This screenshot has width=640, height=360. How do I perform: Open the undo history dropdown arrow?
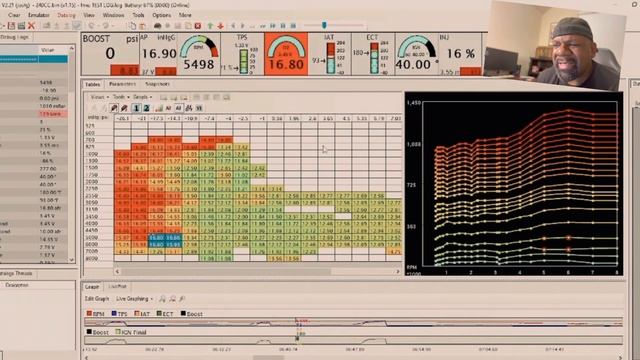[98, 26]
